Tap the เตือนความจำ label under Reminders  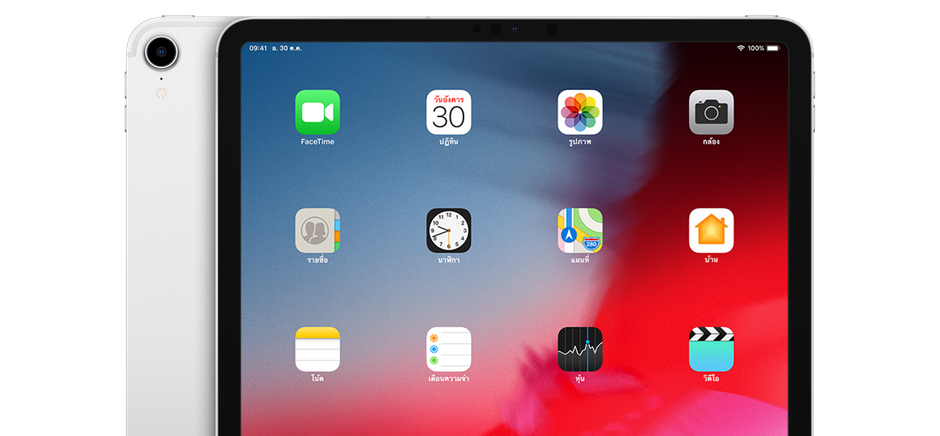(448, 378)
